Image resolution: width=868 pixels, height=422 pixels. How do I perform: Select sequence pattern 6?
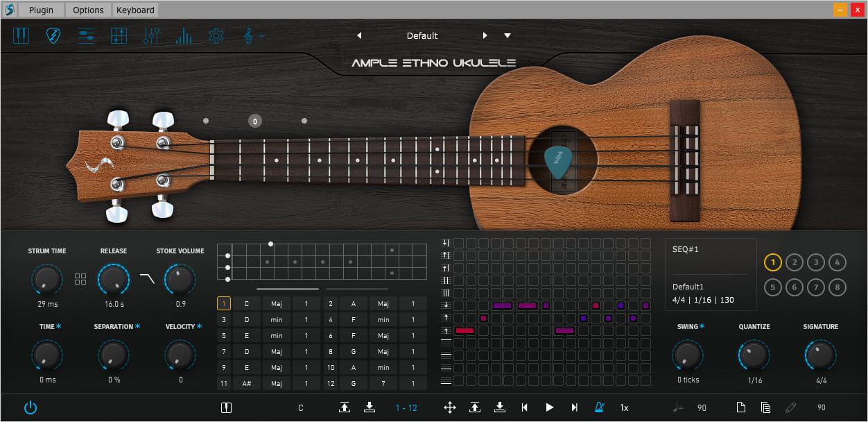tap(795, 287)
